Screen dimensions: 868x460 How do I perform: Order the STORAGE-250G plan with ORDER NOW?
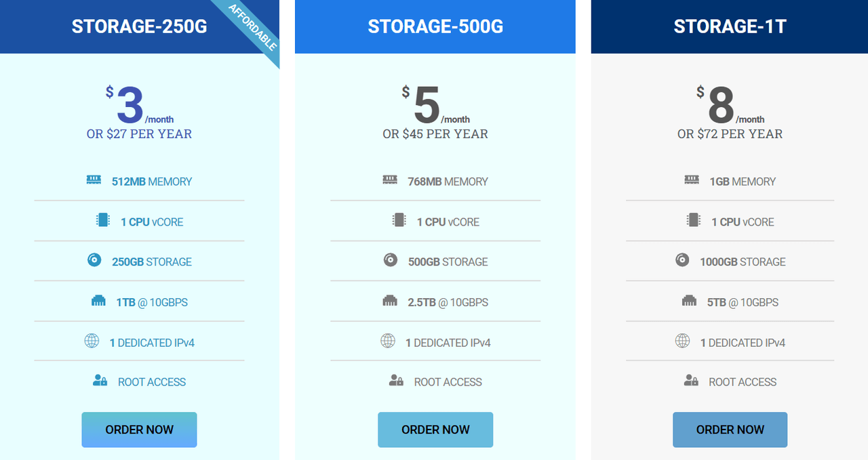(139, 430)
